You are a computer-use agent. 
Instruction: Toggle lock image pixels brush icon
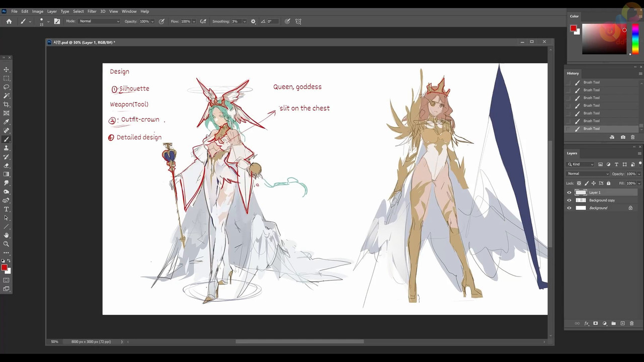(x=586, y=183)
